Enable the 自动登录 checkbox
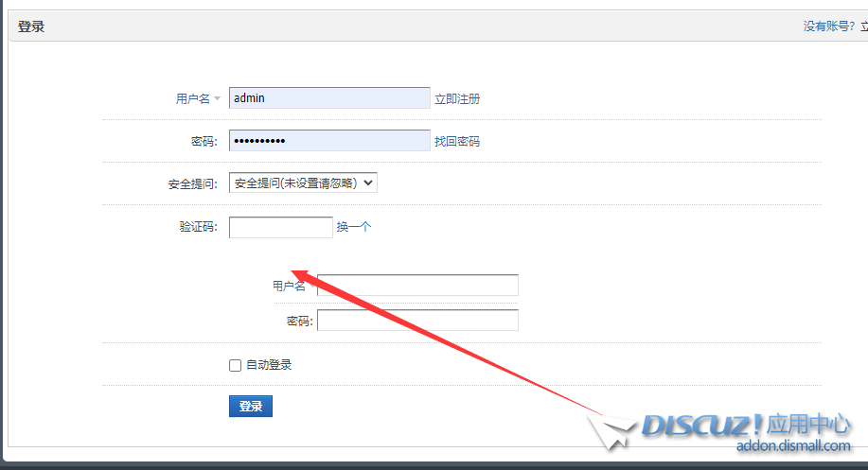Viewport: 868px width, 470px height. pyautogui.click(x=236, y=365)
